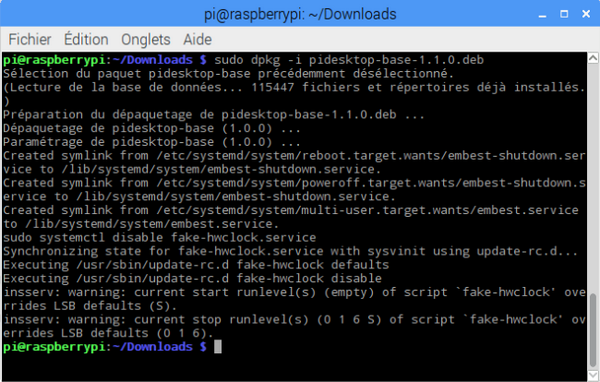Click line ending 'fake-hwclock defaults'
Viewport: 600px width, 382px height.
(196, 265)
